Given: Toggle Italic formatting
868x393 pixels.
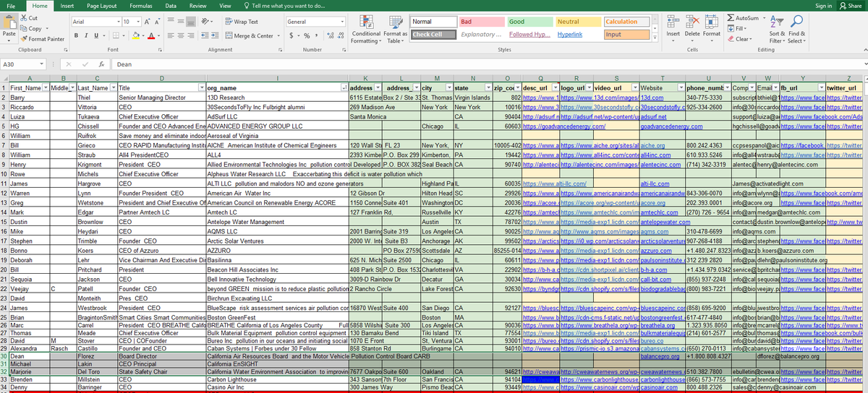Looking at the screenshot, I should pos(86,35).
